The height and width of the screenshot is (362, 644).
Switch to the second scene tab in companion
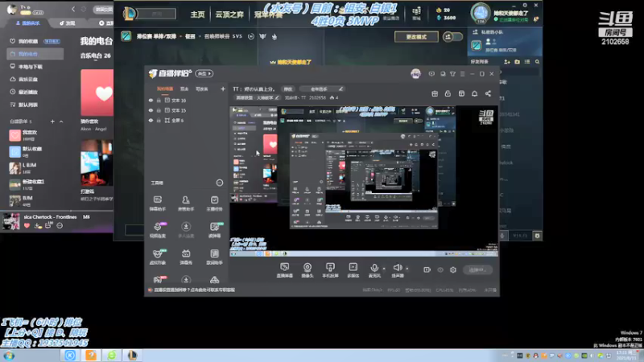pos(184,88)
